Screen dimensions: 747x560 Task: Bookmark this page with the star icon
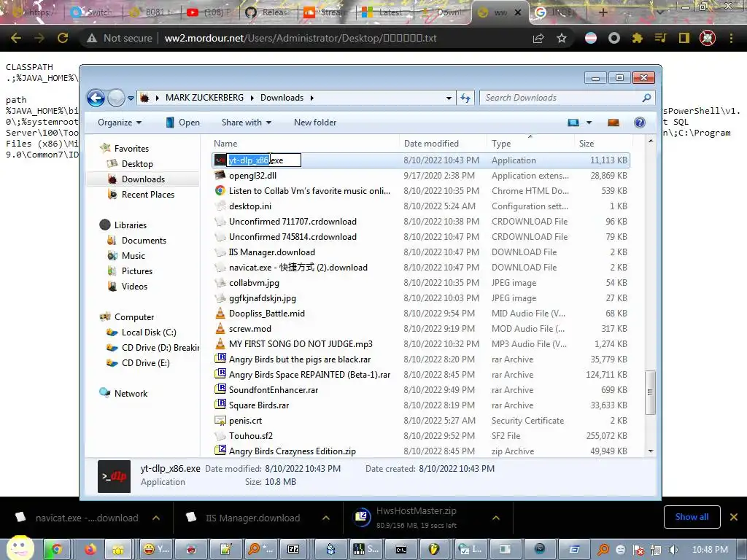[562, 38]
